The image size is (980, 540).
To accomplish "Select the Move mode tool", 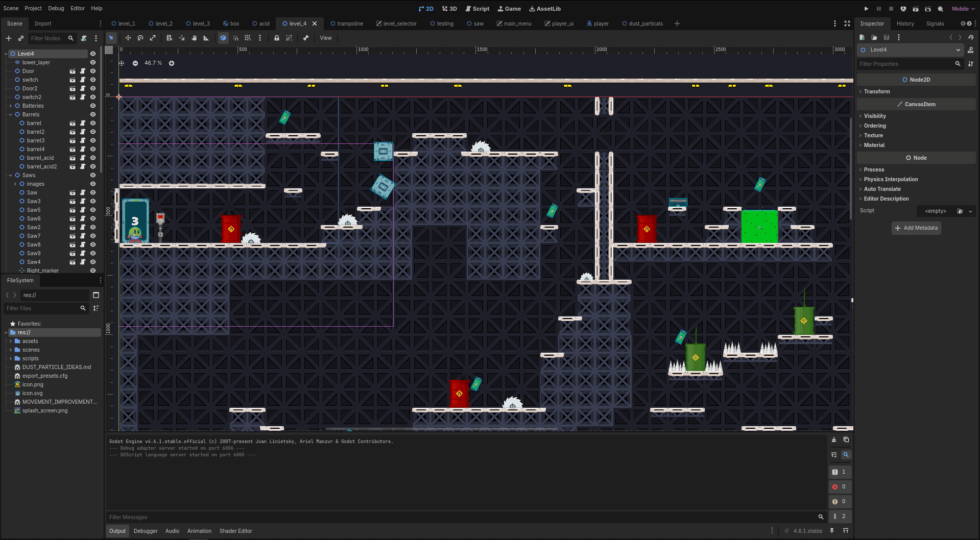I will [x=128, y=38].
